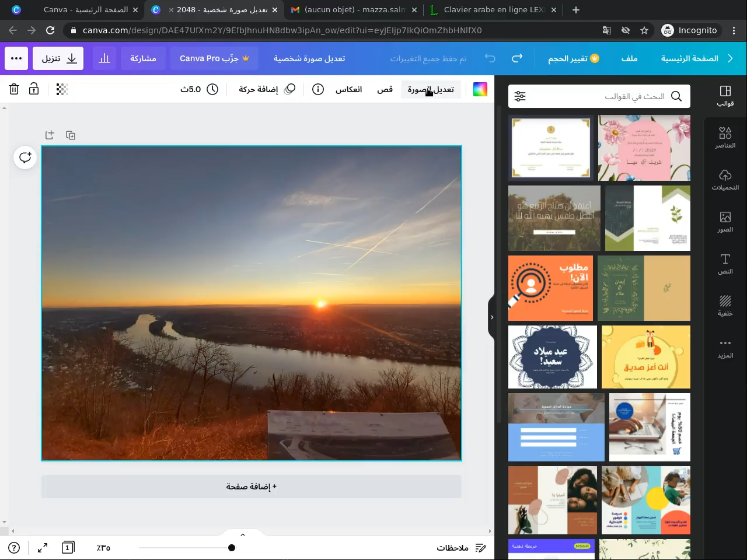Click the Notes (ملاحظات) button
Viewport: 747px width, 560px height.
462,548
